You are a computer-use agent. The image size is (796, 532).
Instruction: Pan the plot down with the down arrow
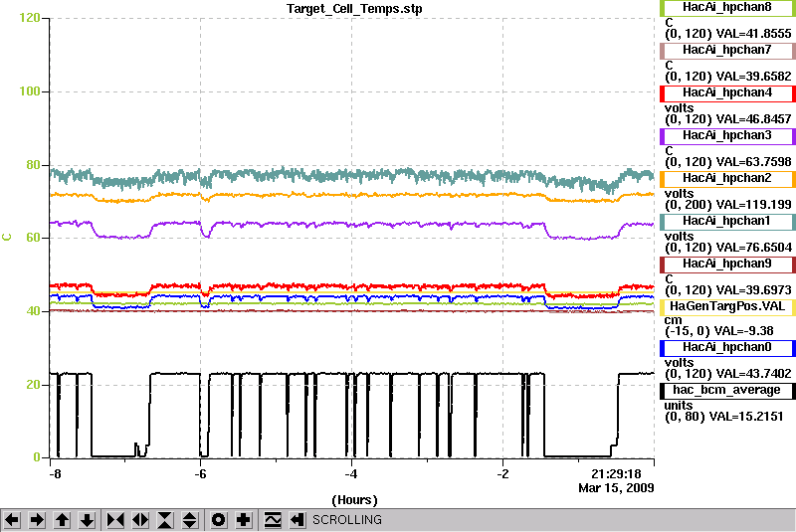pos(88,520)
